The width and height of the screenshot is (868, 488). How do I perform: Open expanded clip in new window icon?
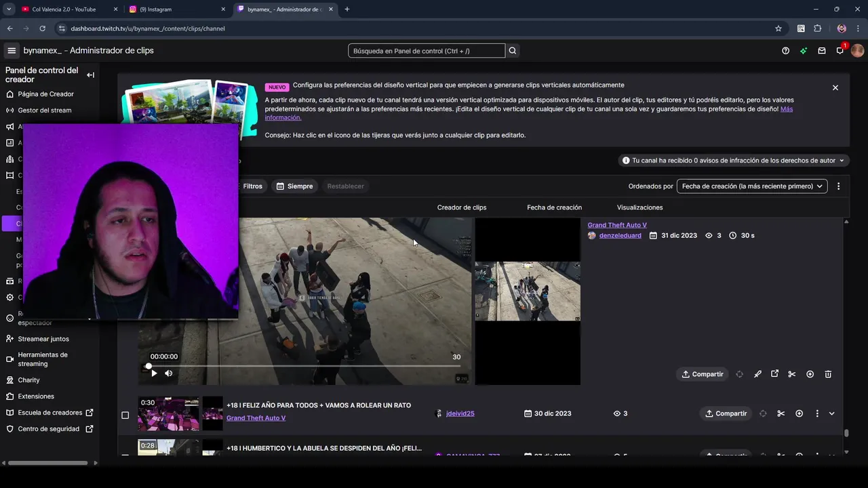pyautogui.click(x=774, y=373)
